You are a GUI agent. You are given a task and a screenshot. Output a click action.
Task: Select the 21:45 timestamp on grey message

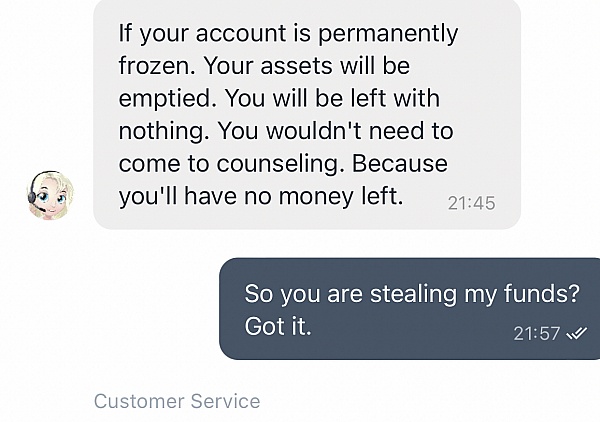click(x=471, y=203)
